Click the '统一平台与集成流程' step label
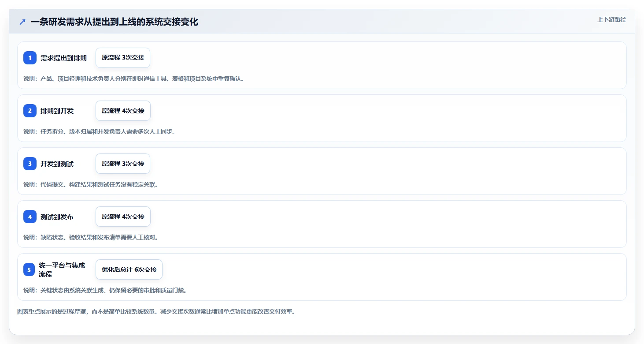Image resolution: width=644 pixels, height=344 pixels. pyautogui.click(x=62, y=269)
